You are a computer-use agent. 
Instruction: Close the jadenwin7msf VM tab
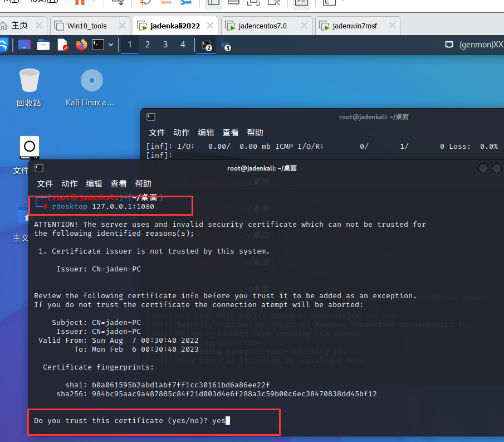[392, 26]
